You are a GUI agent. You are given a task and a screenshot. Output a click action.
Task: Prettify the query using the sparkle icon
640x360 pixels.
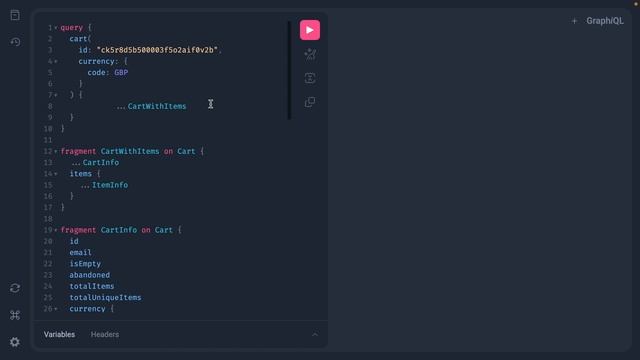coord(310,54)
